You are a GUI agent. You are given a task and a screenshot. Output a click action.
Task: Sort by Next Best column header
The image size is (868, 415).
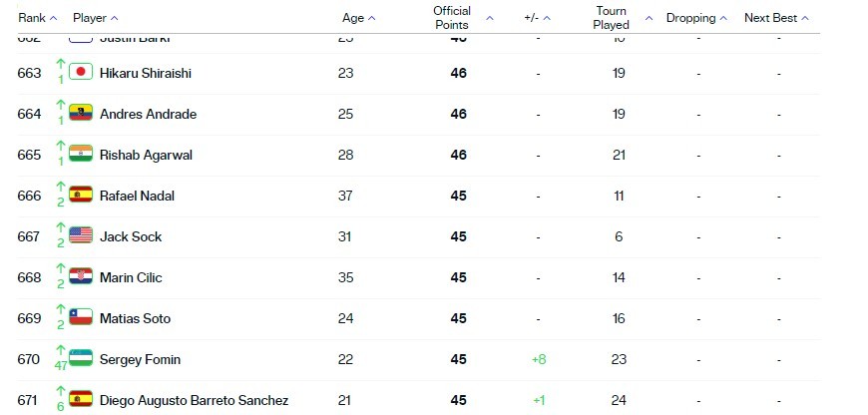[776, 18]
